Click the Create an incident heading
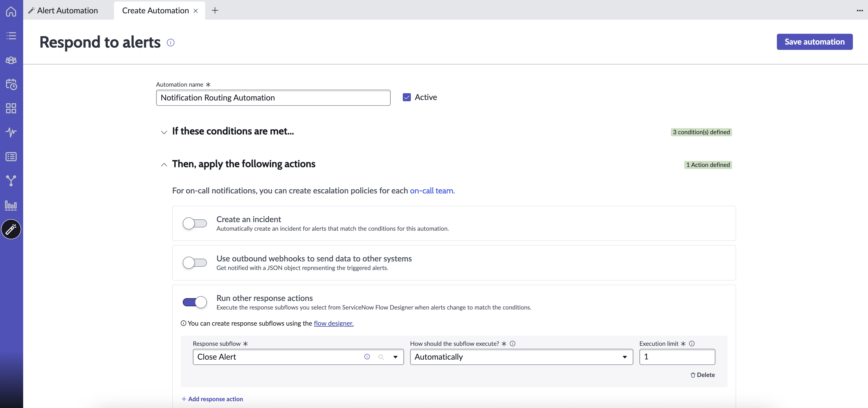 pos(248,219)
